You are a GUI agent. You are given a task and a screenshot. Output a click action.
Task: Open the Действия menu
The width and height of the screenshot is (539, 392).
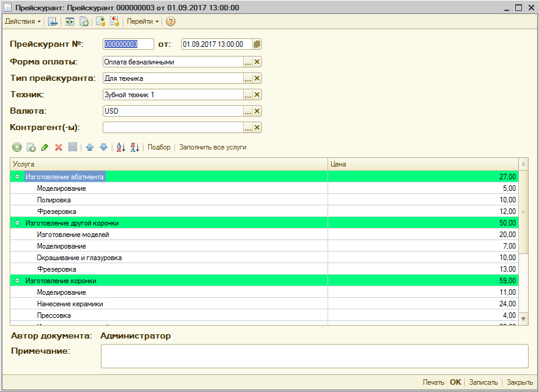[23, 22]
